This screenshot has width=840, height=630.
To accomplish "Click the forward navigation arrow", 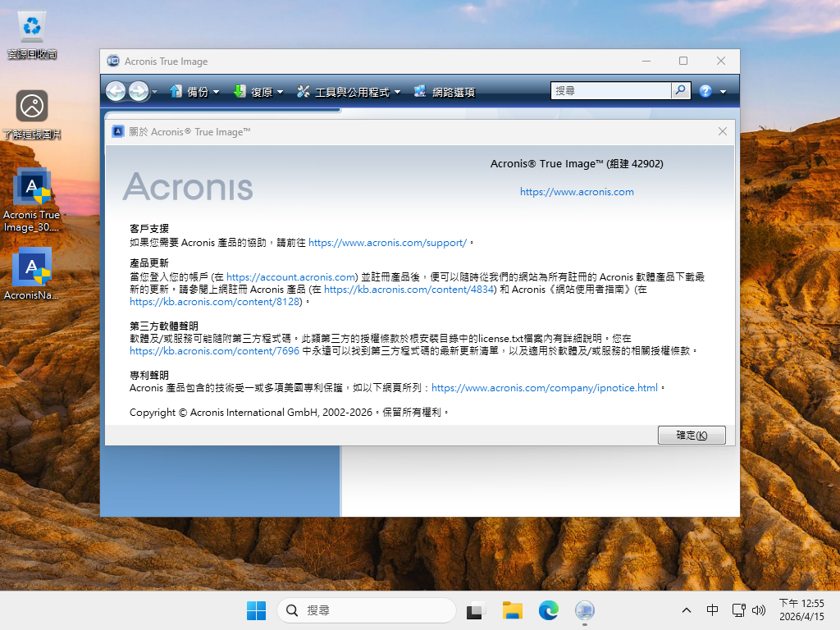I will (138, 91).
